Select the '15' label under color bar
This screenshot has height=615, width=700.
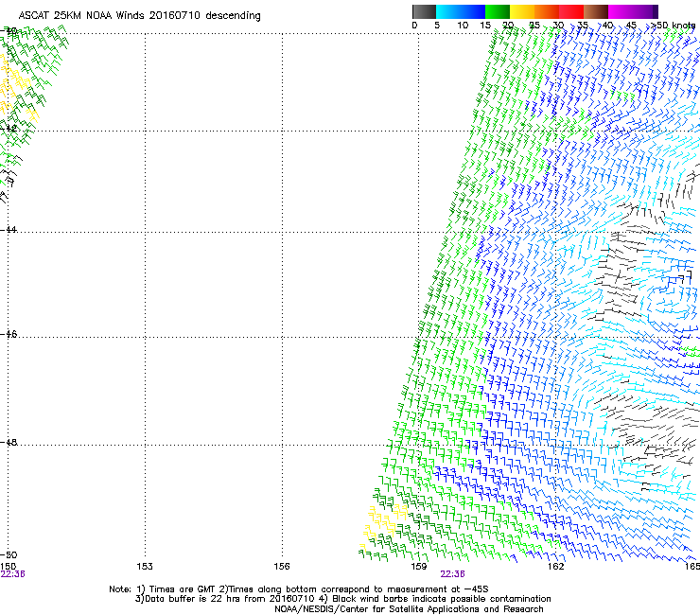tap(485, 26)
